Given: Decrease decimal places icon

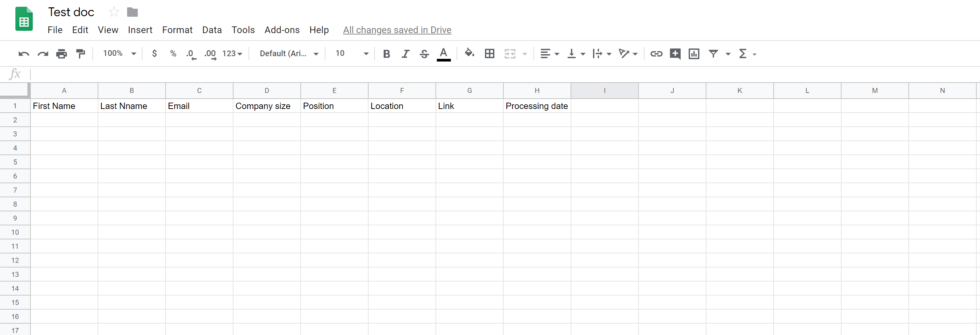Looking at the screenshot, I should [191, 54].
